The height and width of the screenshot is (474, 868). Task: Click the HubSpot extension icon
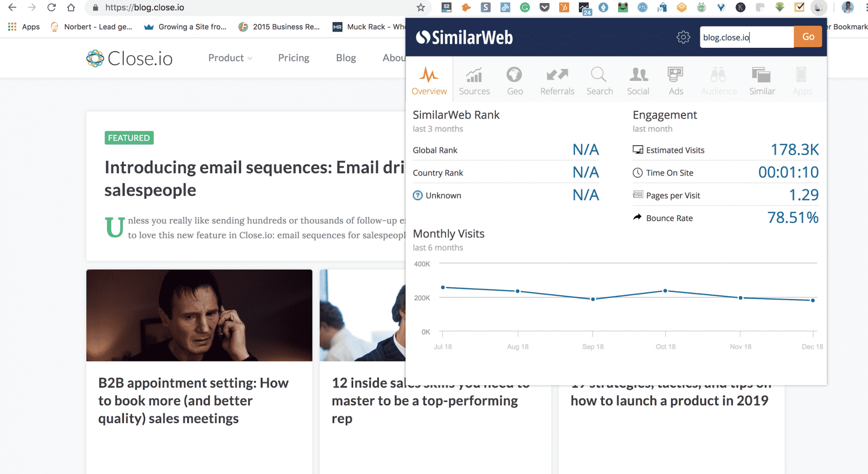[x=564, y=7]
